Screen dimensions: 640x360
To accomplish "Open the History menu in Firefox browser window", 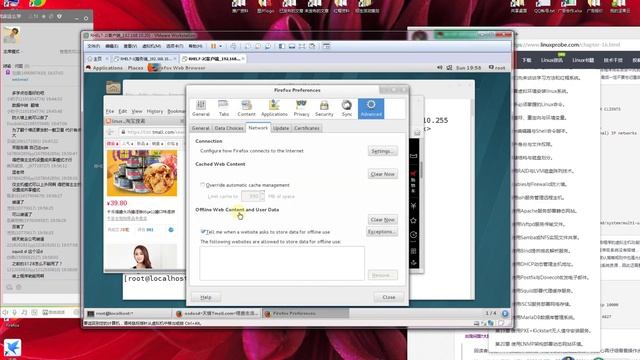I will (x=155, y=111).
